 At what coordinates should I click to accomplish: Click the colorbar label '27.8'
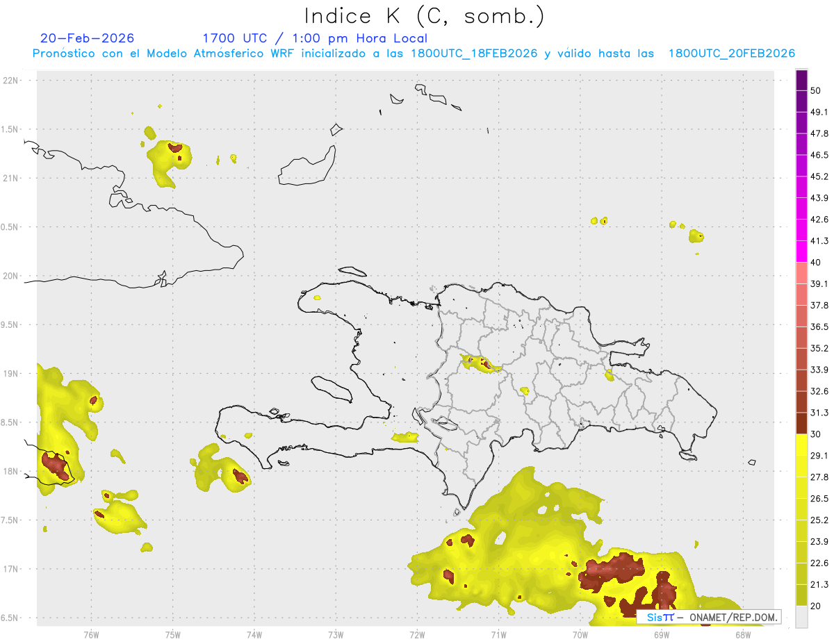point(819,477)
